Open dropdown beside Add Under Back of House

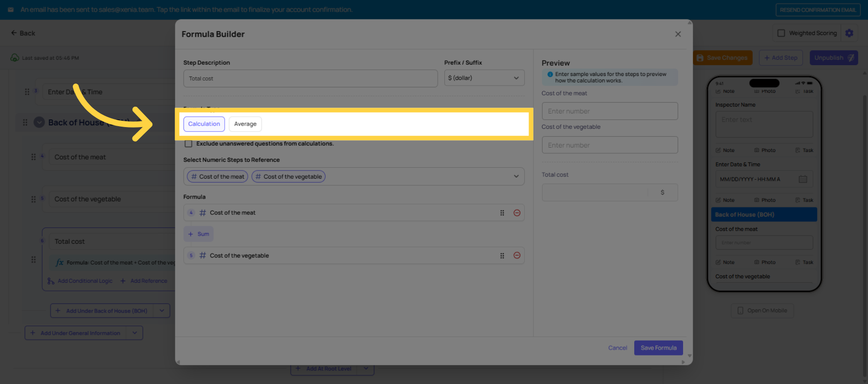tap(162, 311)
